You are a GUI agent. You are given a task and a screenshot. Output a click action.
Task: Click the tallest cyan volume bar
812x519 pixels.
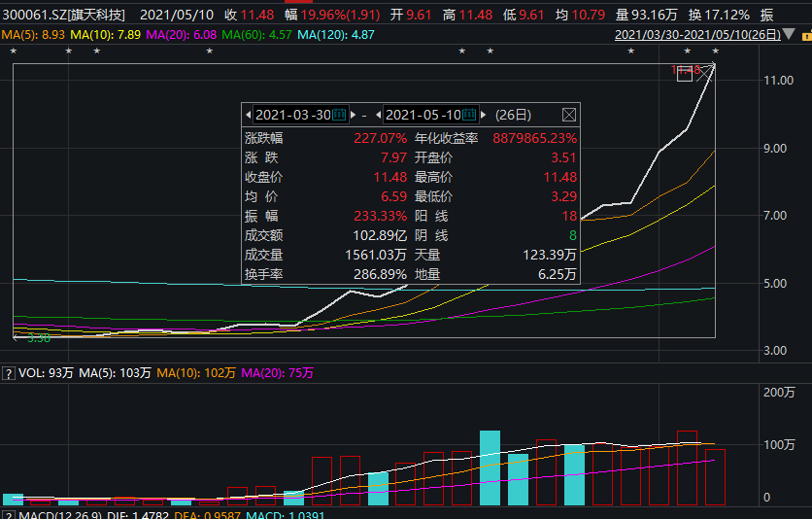pyautogui.click(x=490, y=467)
